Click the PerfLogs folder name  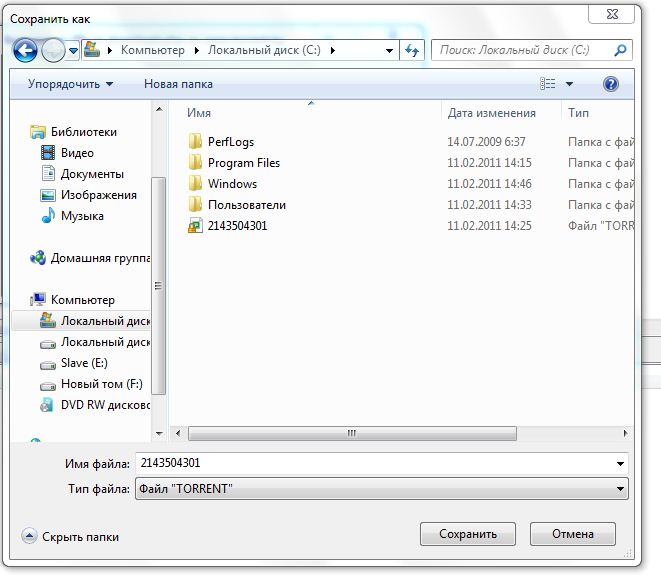pyautogui.click(x=231, y=142)
